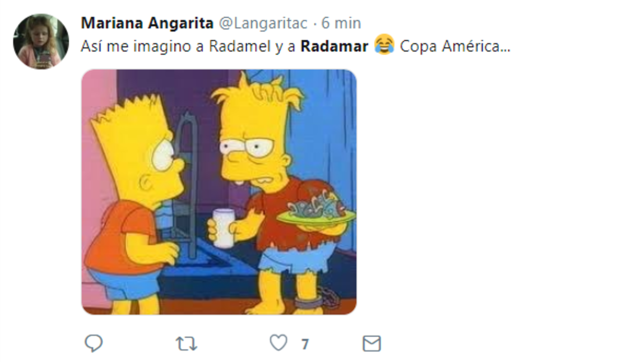Select the bold Radamar search term
The width and height of the screenshot is (644, 362).
pyautogui.click(x=334, y=47)
